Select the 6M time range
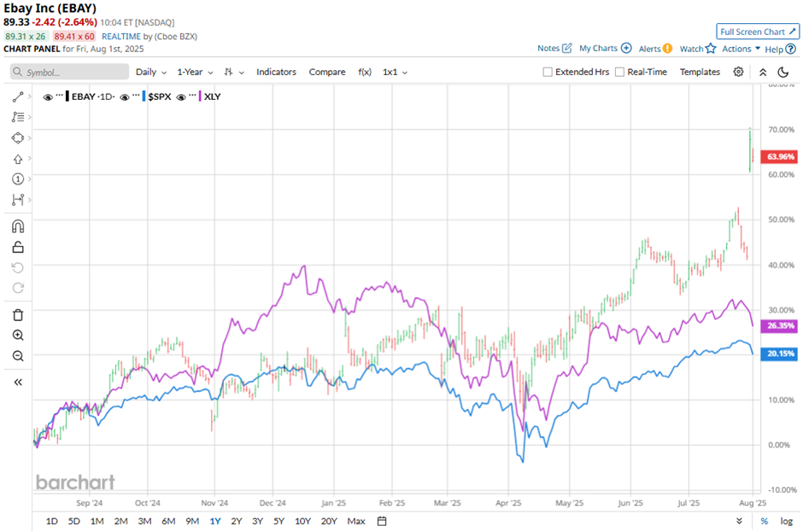Image resolution: width=803 pixels, height=532 pixels. tap(168, 521)
